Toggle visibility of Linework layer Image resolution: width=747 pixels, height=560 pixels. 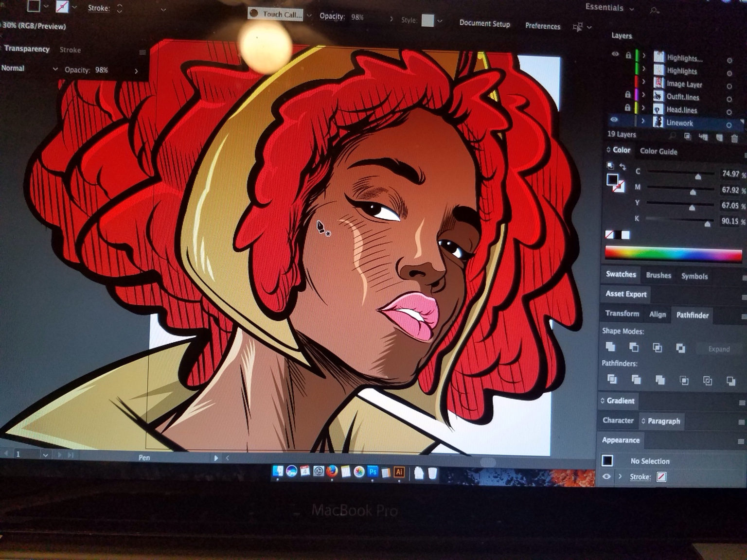tap(614, 120)
